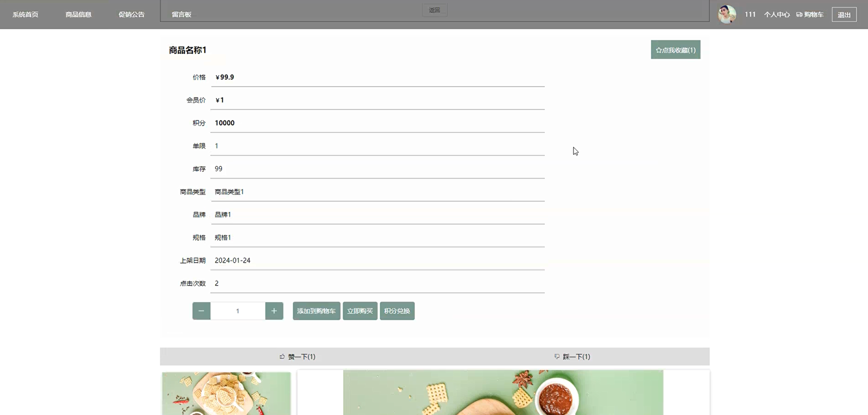868x415 pixels.
Task: Select the 点击次数 value 2
Action: pos(217,283)
